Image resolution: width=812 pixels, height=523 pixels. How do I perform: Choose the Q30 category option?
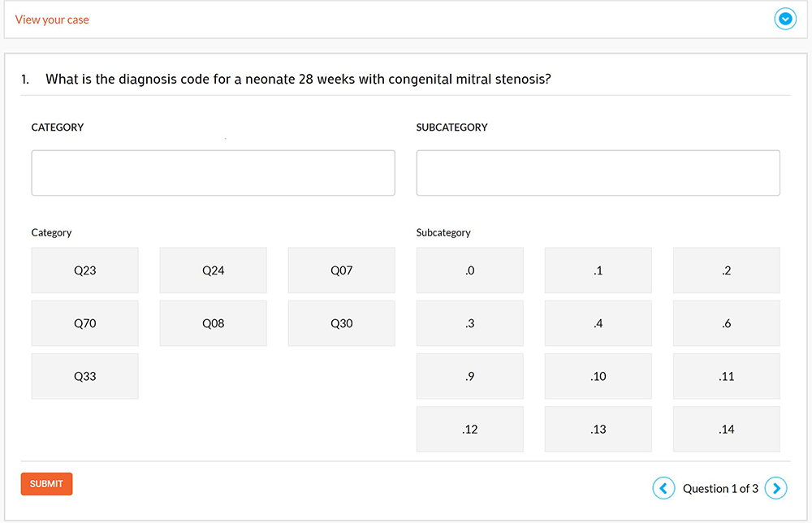(341, 323)
